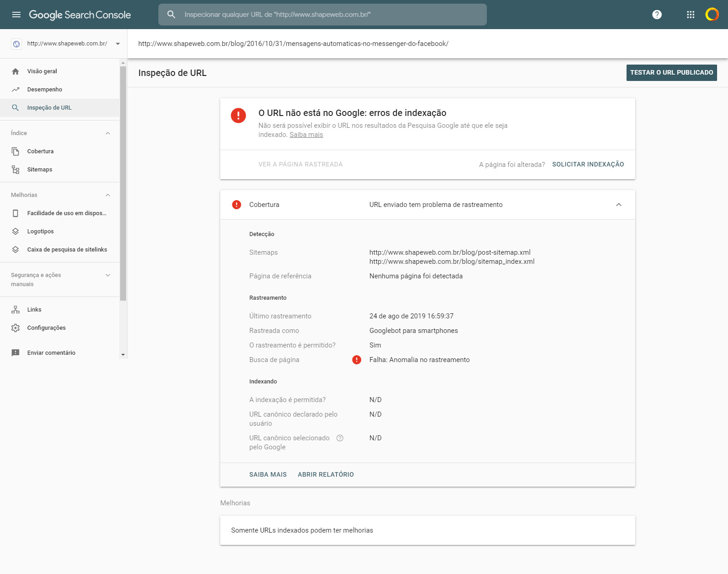Click the red error icon beside Cobertura

click(237, 205)
